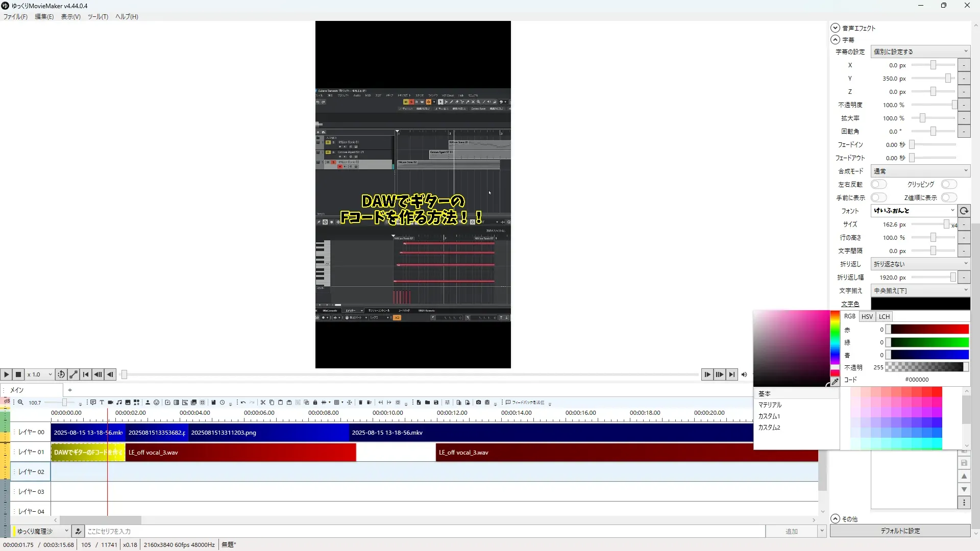Open the playback speed x1.0 dropdown
Screen dimensions: 980x551
point(40,374)
